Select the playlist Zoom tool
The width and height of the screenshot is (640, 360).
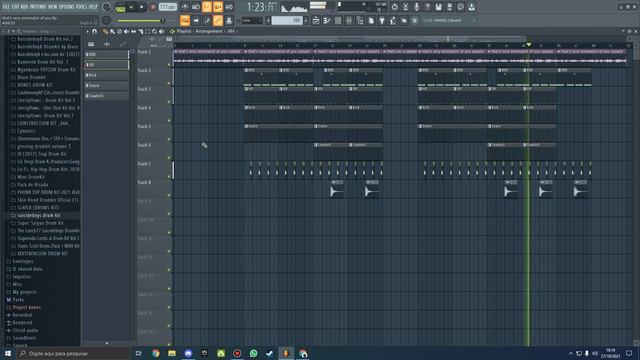click(154, 31)
